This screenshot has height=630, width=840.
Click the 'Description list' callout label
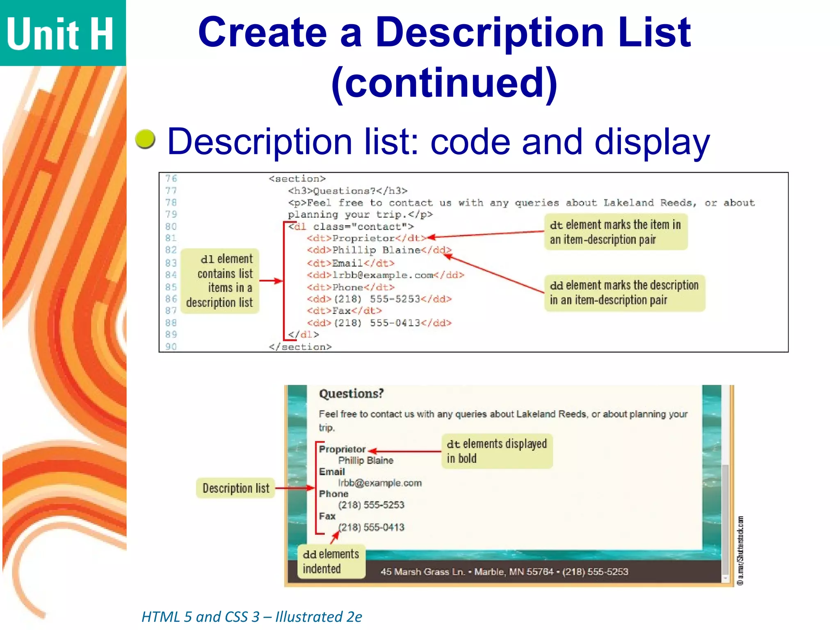[x=235, y=488]
